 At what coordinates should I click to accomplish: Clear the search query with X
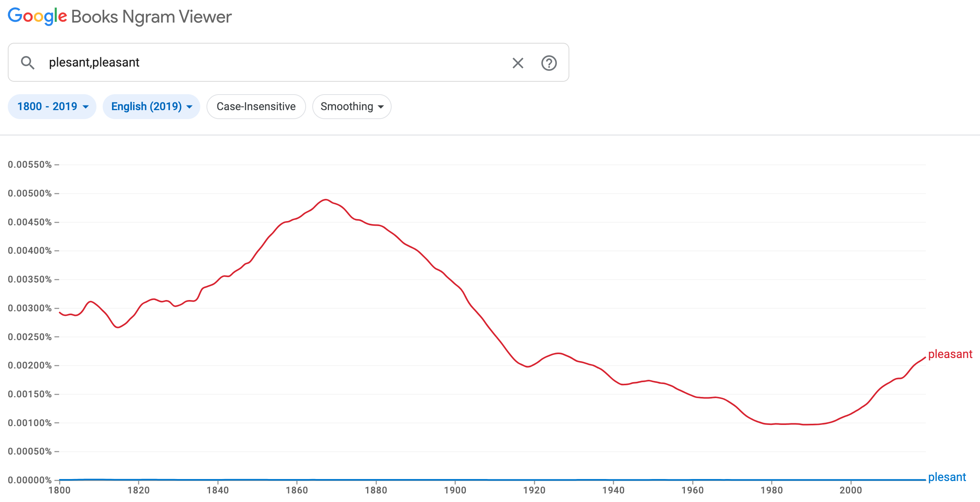[x=518, y=63]
